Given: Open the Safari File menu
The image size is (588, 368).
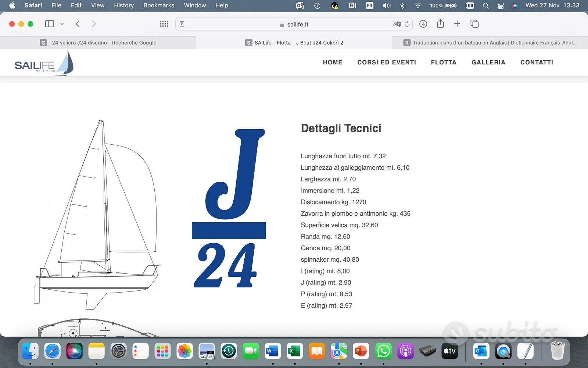Looking at the screenshot, I should point(56,6).
